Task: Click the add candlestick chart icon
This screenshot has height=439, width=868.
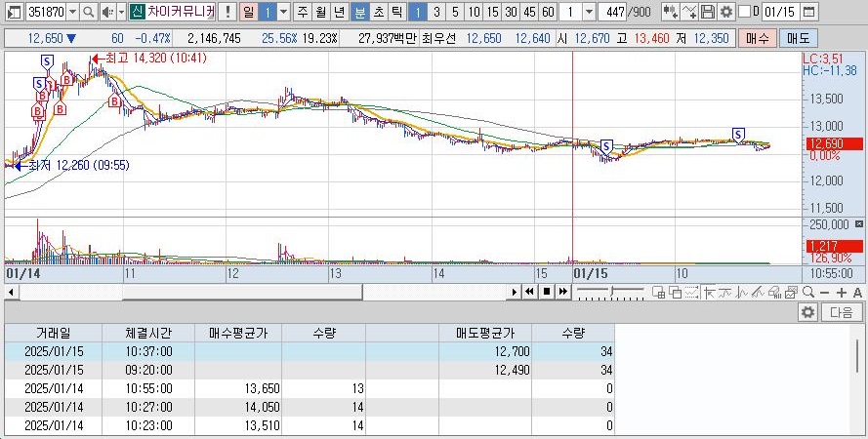Action: [x=670, y=12]
